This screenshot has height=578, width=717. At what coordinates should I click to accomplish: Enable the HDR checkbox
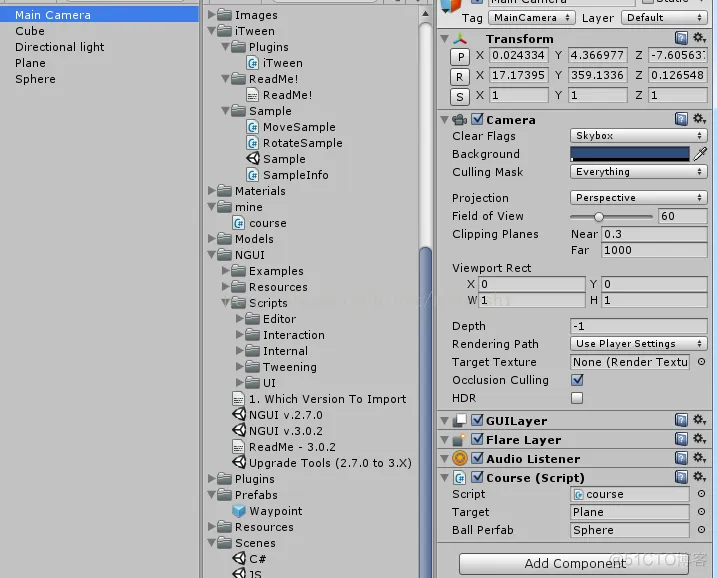577,398
